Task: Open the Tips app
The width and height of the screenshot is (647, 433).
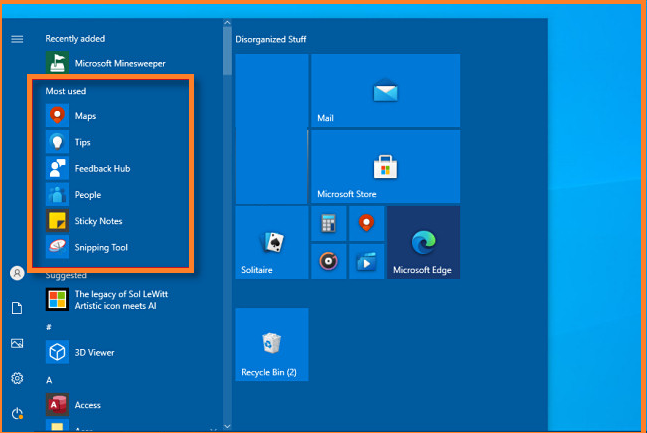Action: (68, 142)
